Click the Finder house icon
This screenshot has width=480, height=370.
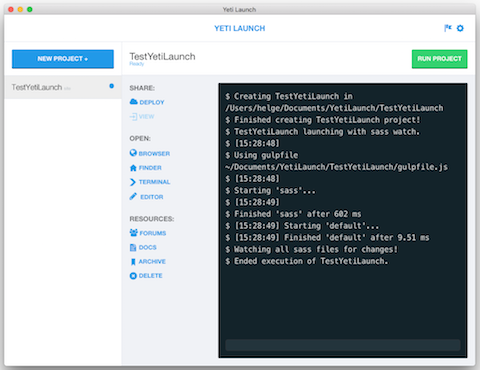(133, 168)
